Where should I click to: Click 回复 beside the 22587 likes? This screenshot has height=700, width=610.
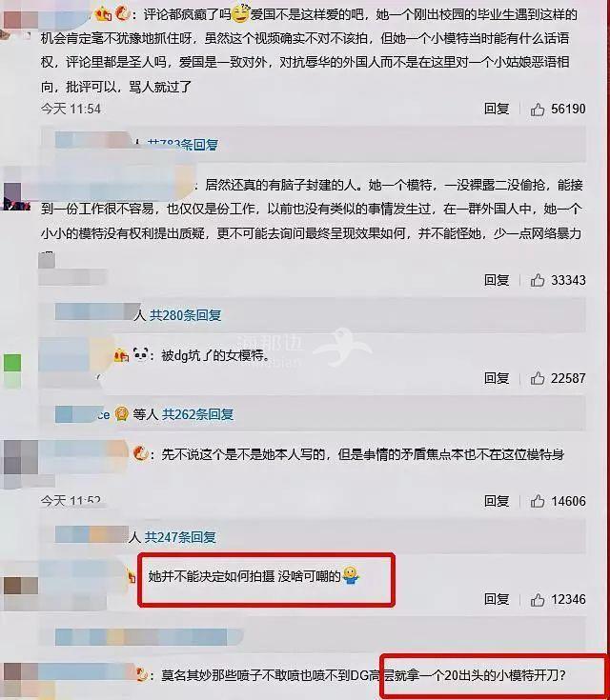tap(497, 378)
